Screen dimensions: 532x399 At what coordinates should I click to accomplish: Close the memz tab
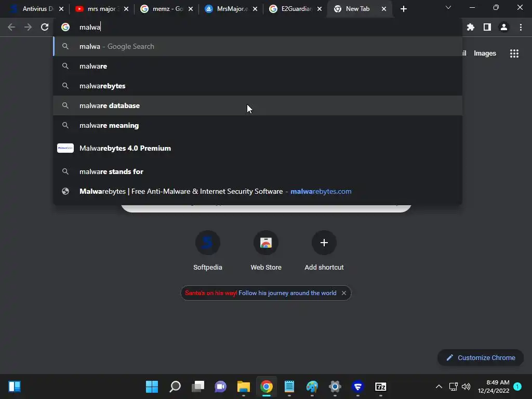(x=191, y=9)
